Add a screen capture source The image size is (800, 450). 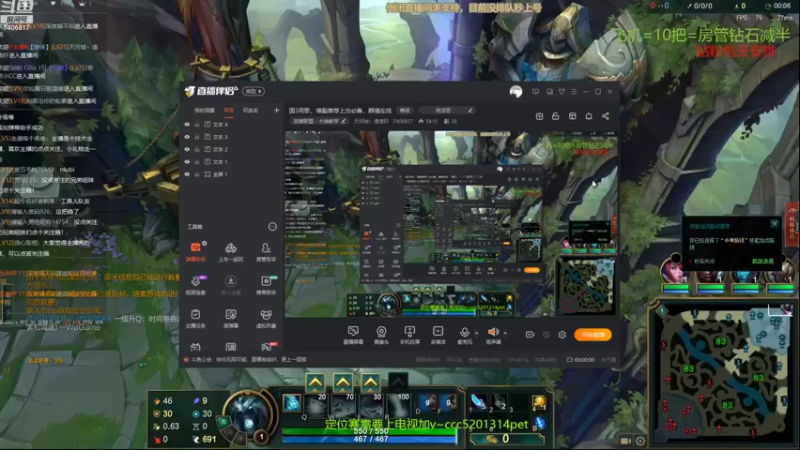tap(353, 335)
